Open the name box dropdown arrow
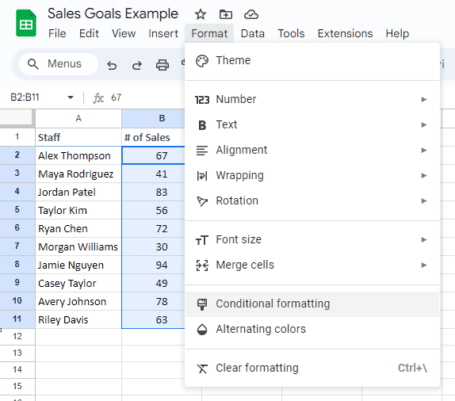The height and width of the screenshot is (401, 455). 70,98
